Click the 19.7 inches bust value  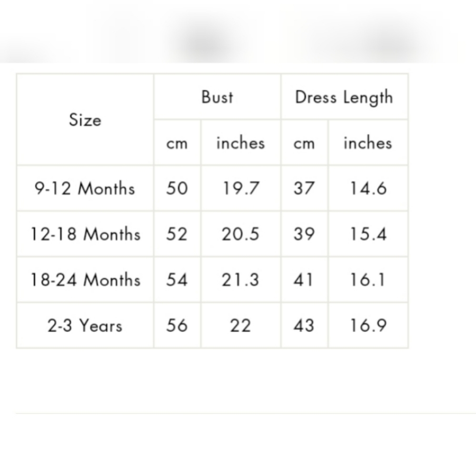click(240, 188)
